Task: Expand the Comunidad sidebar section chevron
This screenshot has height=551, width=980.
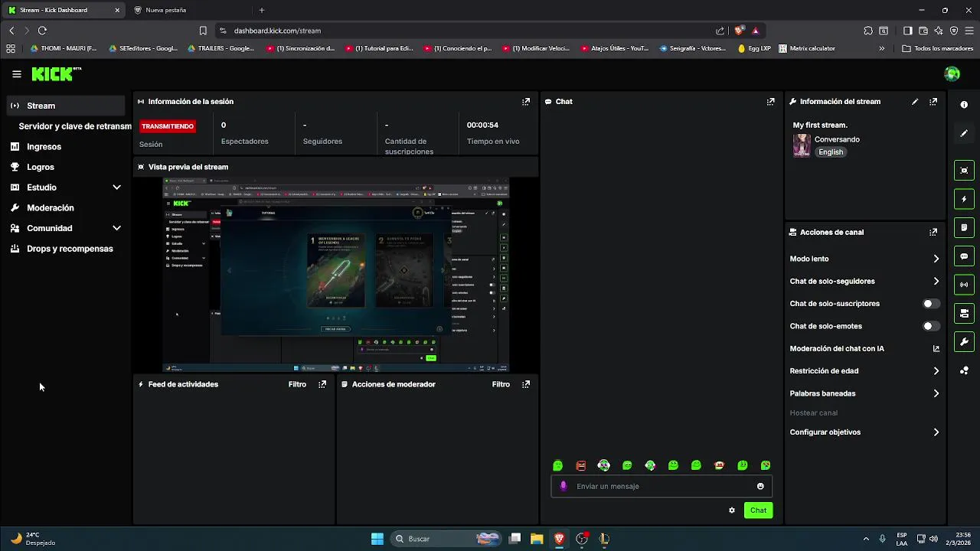Action: click(x=116, y=228)
